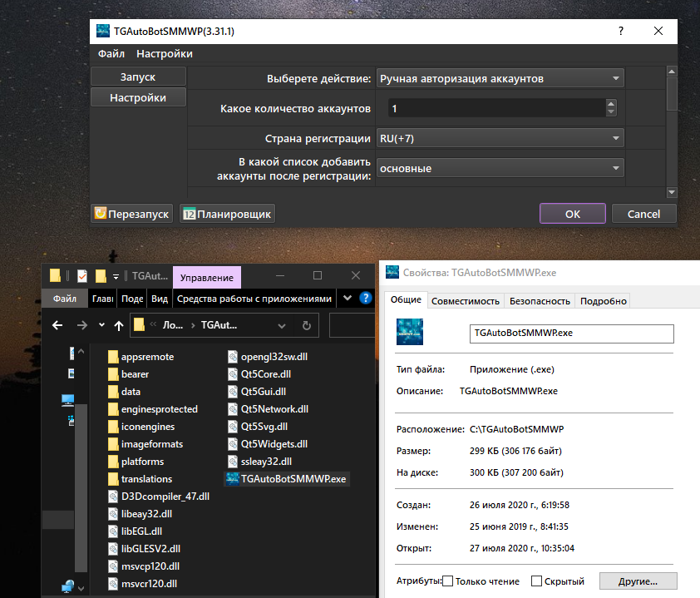
Task: Select the iconengines folder
Action: point(141,427)
